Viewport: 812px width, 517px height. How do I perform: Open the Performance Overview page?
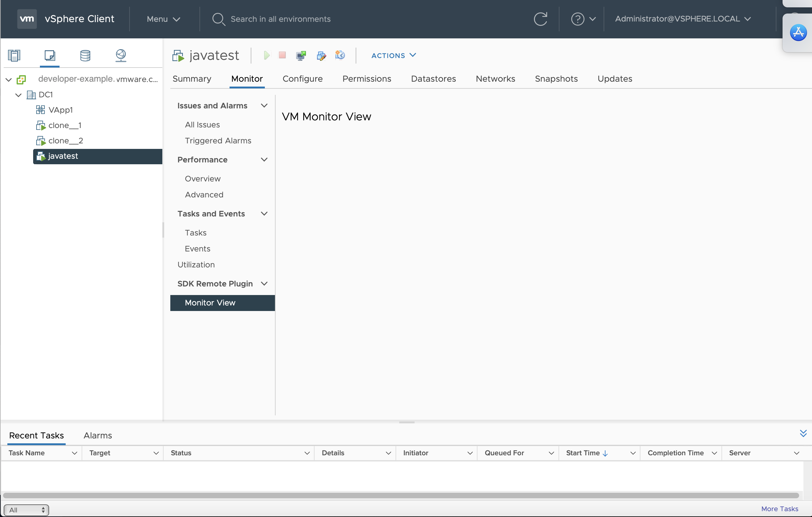203,179
